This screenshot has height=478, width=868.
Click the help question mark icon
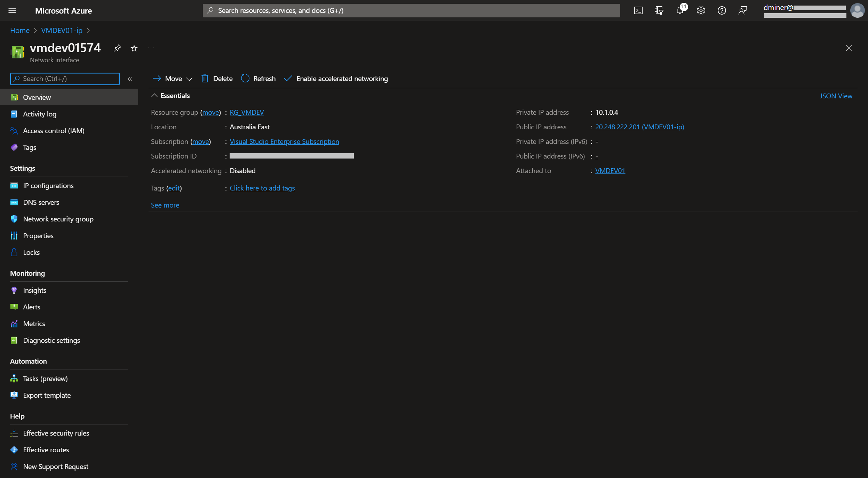coord(722,10)
